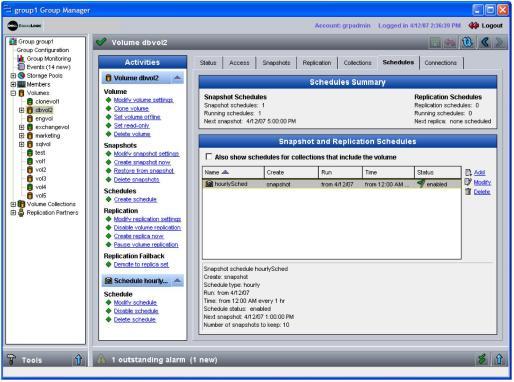The image size is (514, 382).
Task: Click the forward arrow in volume header
Action: (500, 42)
